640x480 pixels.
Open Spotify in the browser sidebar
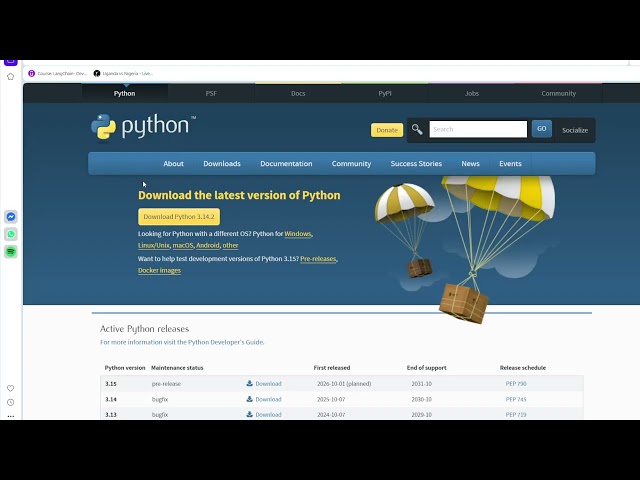point(11,251)
